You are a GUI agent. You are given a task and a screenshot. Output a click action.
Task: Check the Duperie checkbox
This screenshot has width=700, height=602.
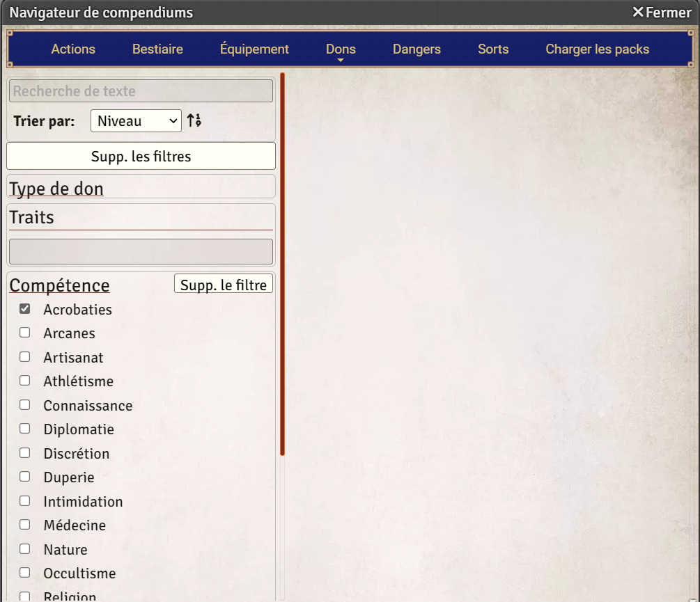tap(24, 476)
